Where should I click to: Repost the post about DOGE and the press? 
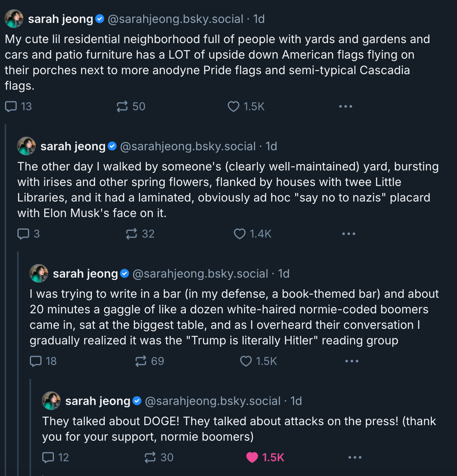150,457
